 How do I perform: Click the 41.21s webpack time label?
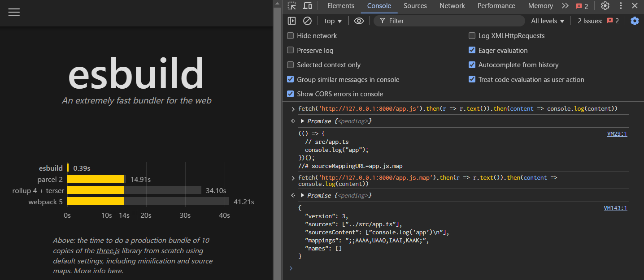click(x=244, y=202)
